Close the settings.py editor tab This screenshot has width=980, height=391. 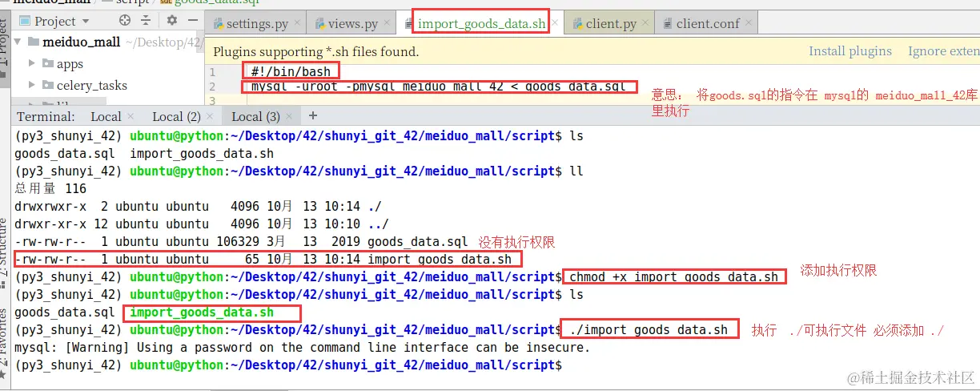(298, 24)
